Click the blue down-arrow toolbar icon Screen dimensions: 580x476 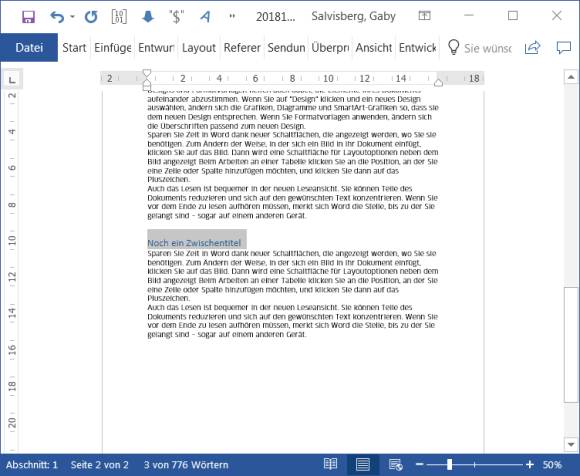[x=148, y=16]
